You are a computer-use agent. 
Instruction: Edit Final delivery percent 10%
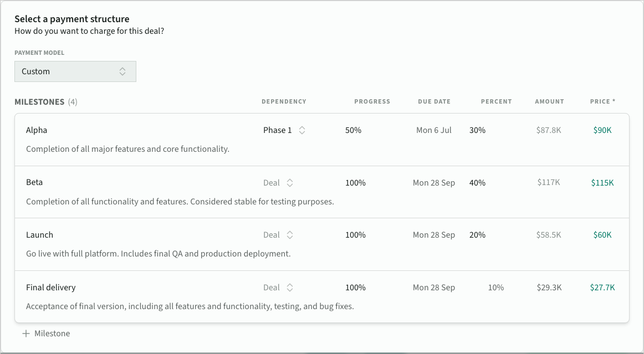click(495, 288)
